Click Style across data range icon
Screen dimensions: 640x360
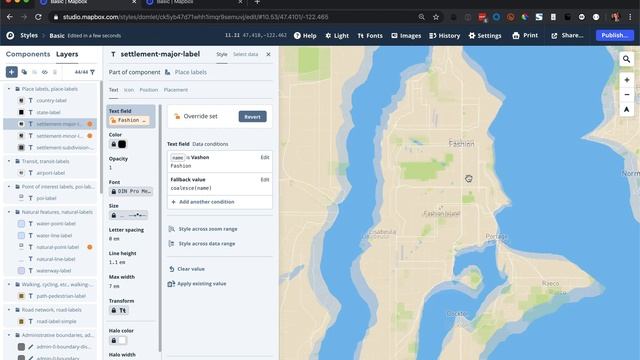click(x=172, y=244)
